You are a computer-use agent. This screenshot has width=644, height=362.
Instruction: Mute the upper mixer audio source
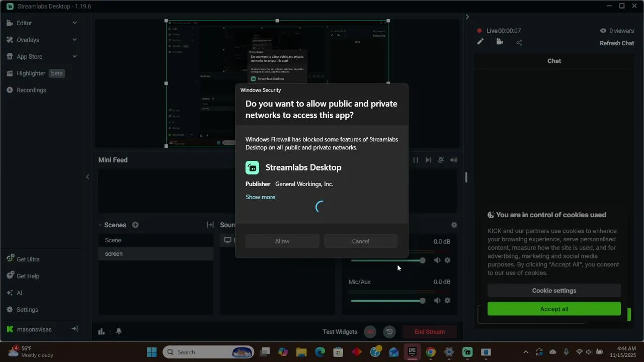(437, 260)
